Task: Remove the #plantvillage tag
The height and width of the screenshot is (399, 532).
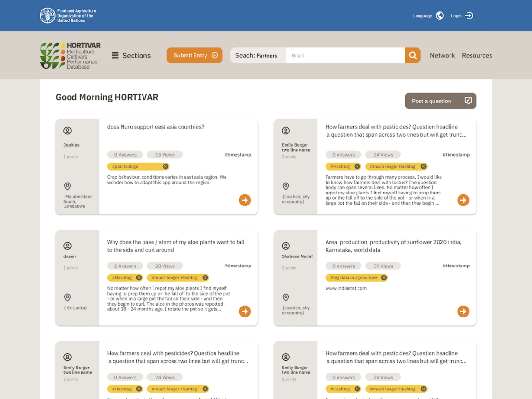Action: coord(165,166)
